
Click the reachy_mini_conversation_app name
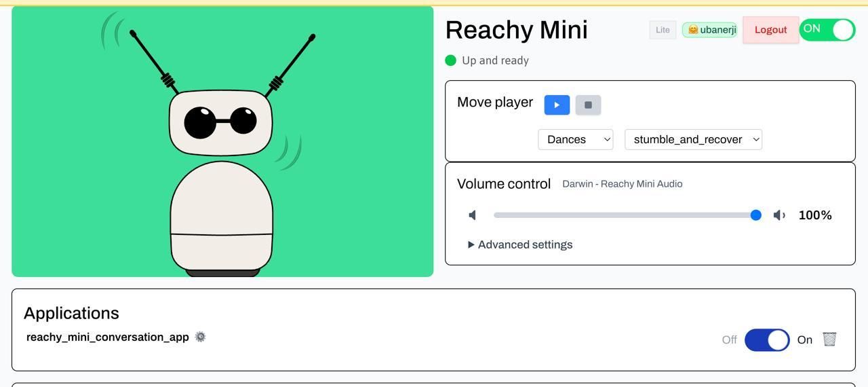tap(108, 337)
